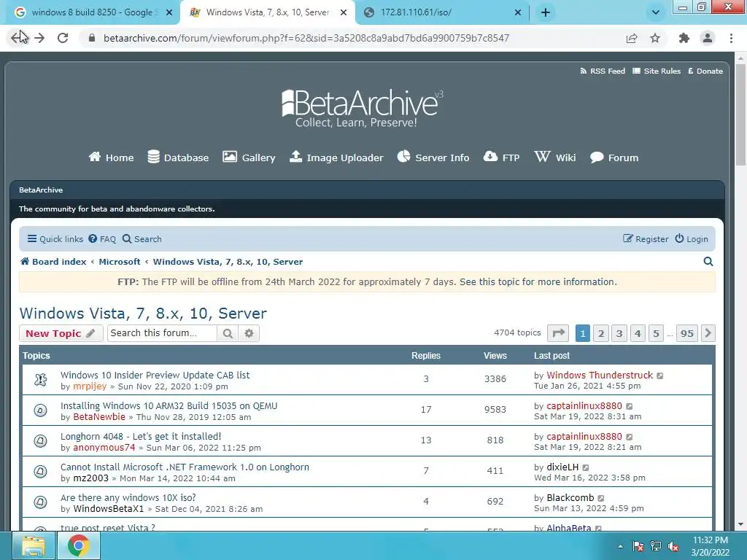The width and height of the screenshot is (747, 560).
Task: View latest post icon in dixieLH row
Action: [586, 467]
